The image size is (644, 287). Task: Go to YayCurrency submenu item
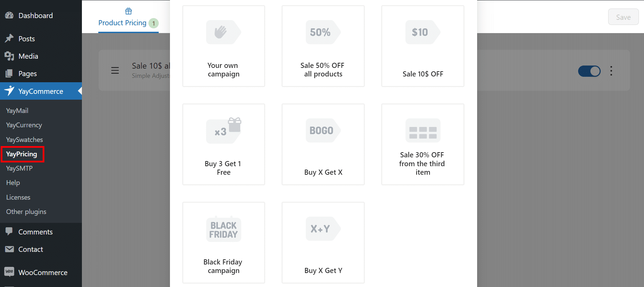(x=24, y=125)
